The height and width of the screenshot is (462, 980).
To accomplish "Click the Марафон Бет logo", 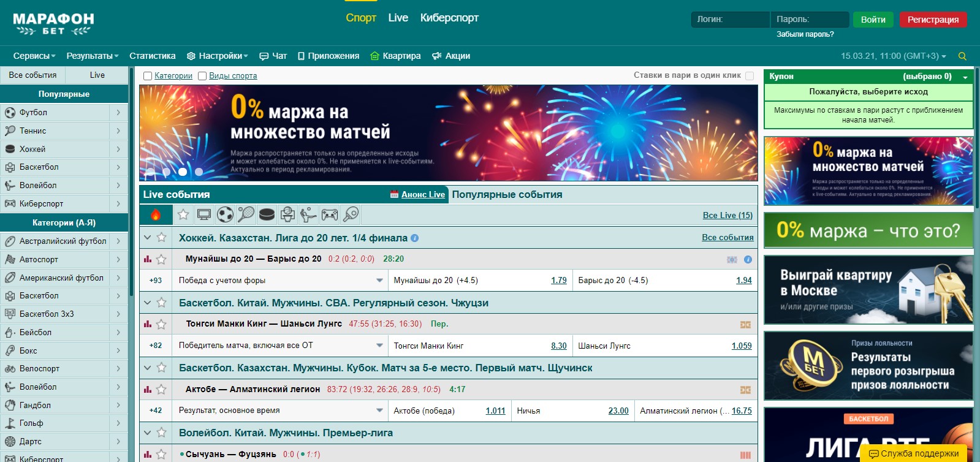I will coord(53,24).
